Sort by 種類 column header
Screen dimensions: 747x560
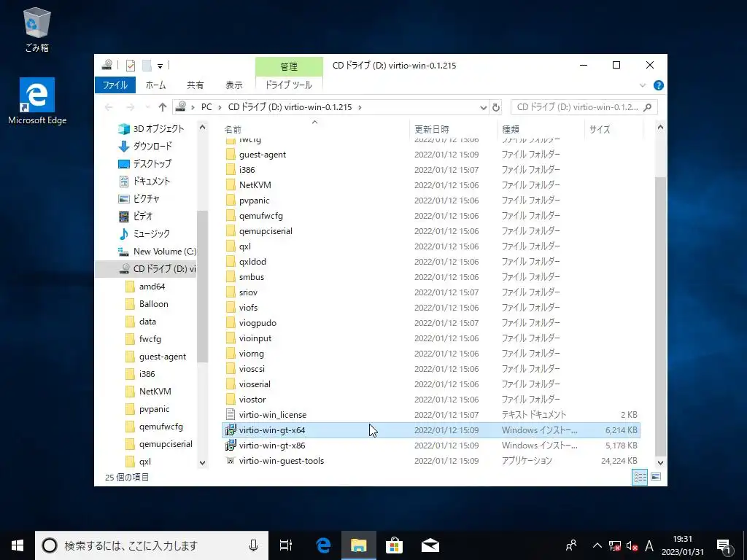click(541, 129)
